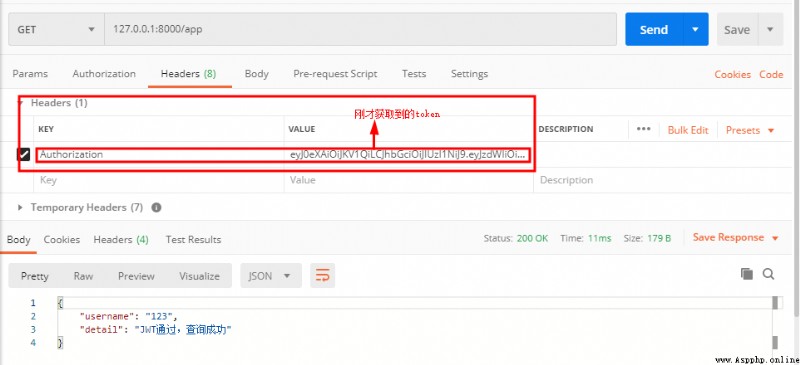Open the response Cookies tab

tap(62, 239)
